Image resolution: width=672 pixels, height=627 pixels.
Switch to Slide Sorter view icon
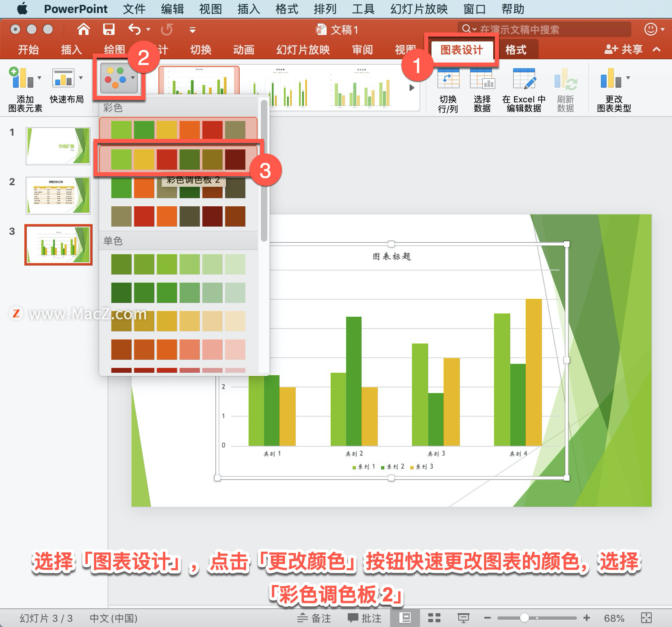(434, 618)
